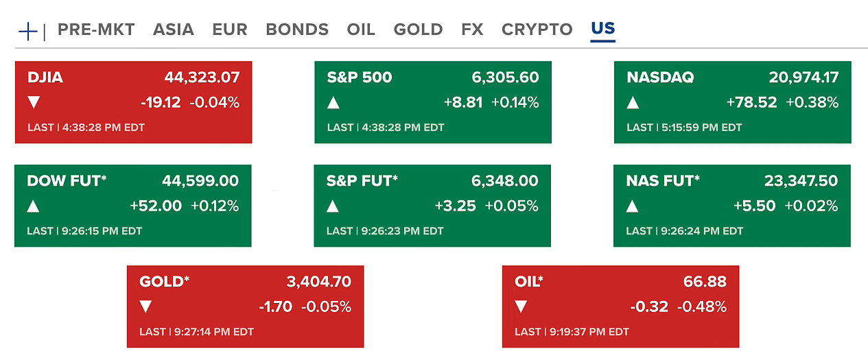Select the FX tab
Image resolution: width=868 pixels, height=360 pixels.
coord(472,30)
